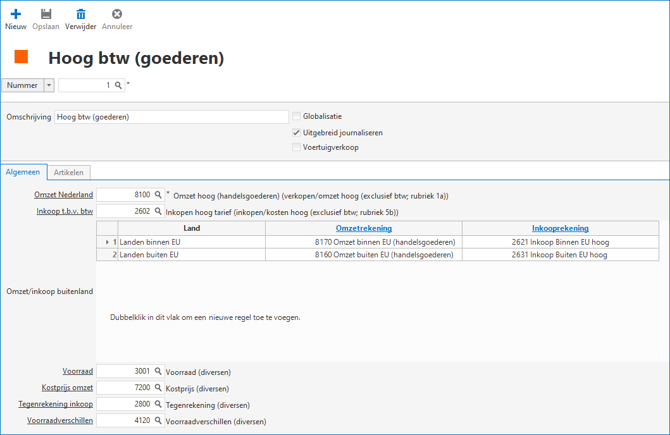Uncheck Uitgebreid journaliseren checkbox
This screenshot has width=670, height=435.
(297, 132)
